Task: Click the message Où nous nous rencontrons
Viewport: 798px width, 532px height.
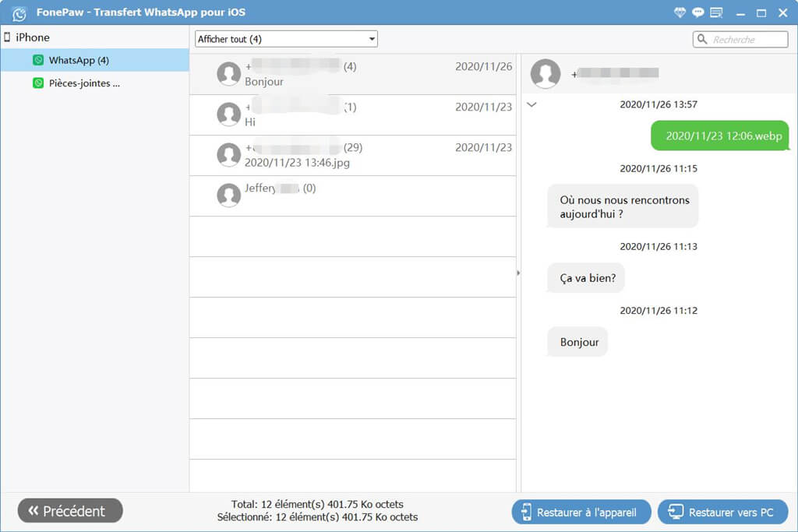Action: point(623,206)
